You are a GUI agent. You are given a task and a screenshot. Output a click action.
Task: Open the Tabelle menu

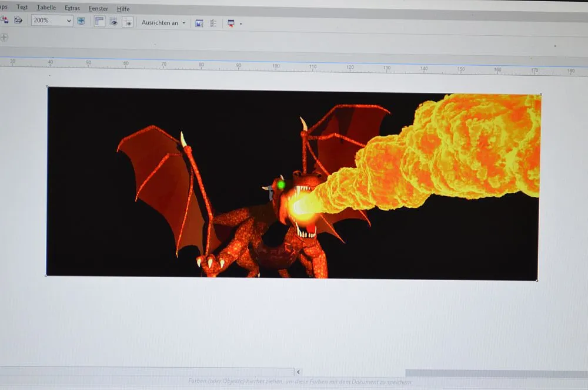[x=46, y=8]
